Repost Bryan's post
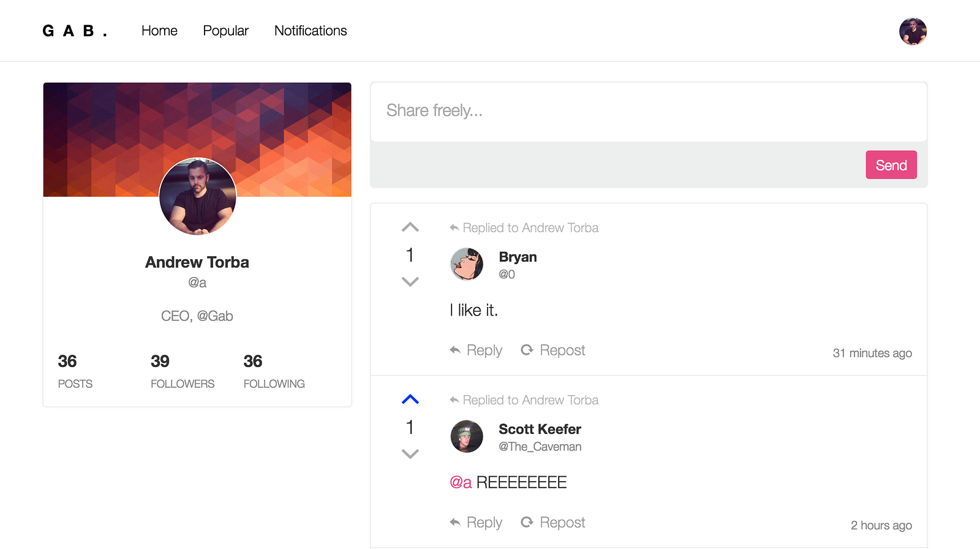 coord(553,350)
